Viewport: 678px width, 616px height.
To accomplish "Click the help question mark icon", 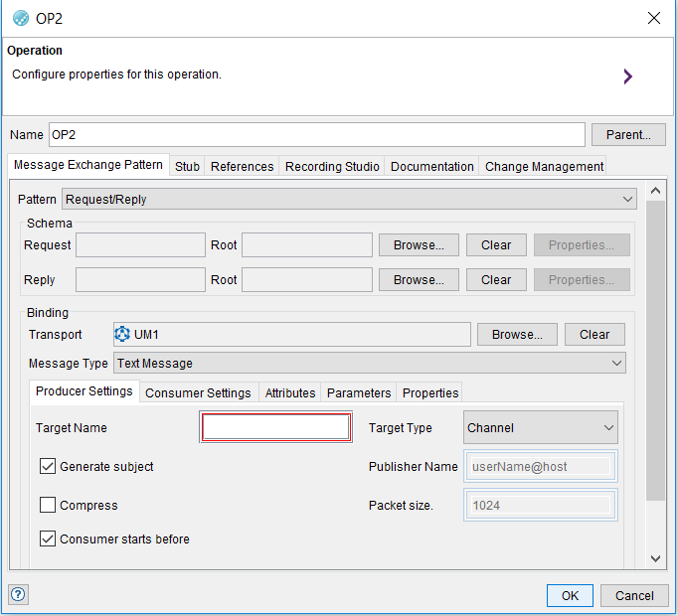I will (x=18, y=594).
